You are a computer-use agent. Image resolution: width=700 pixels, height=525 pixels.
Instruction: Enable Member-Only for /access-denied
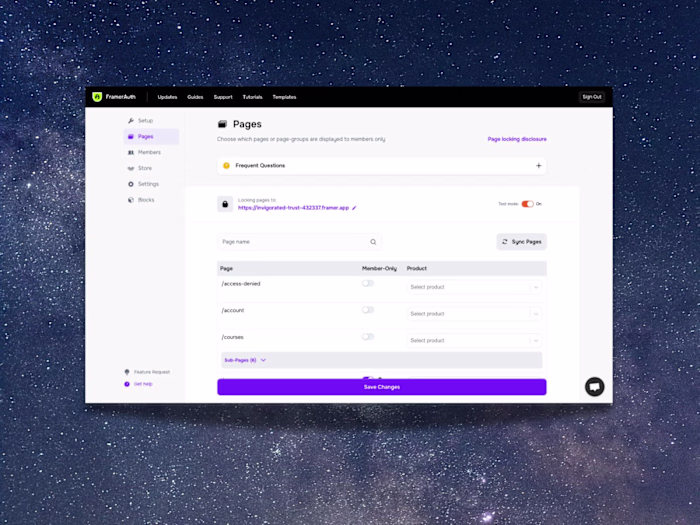point(368,283)
